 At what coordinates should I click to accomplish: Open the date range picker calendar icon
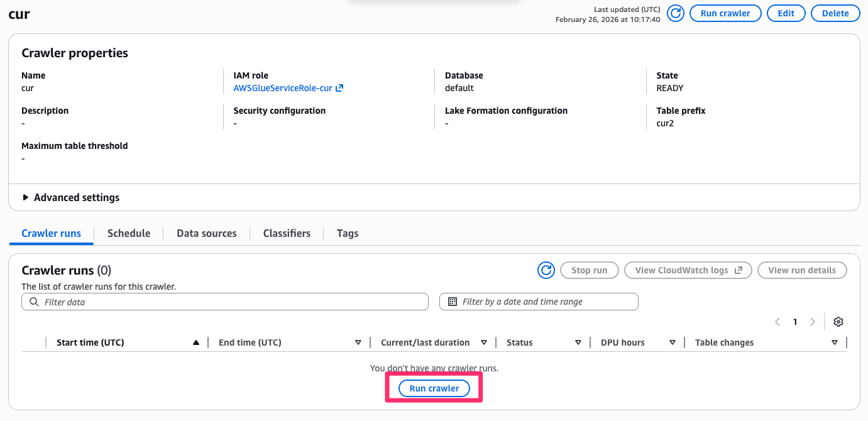point(451,302)
